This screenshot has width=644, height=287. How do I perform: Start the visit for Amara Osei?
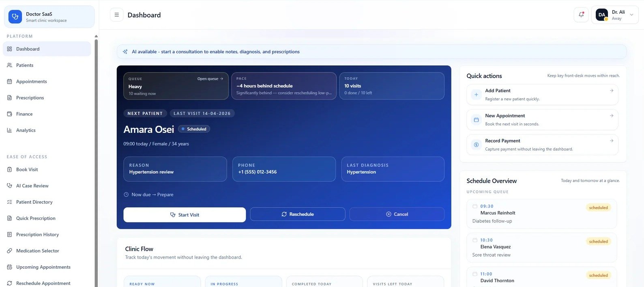(185, 215)
